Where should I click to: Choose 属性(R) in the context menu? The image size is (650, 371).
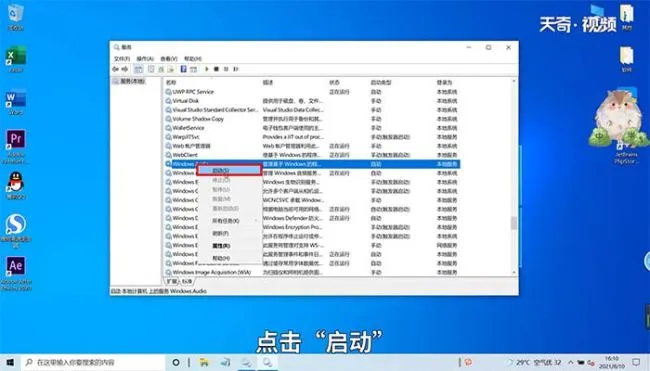click(x=230, y=246)
